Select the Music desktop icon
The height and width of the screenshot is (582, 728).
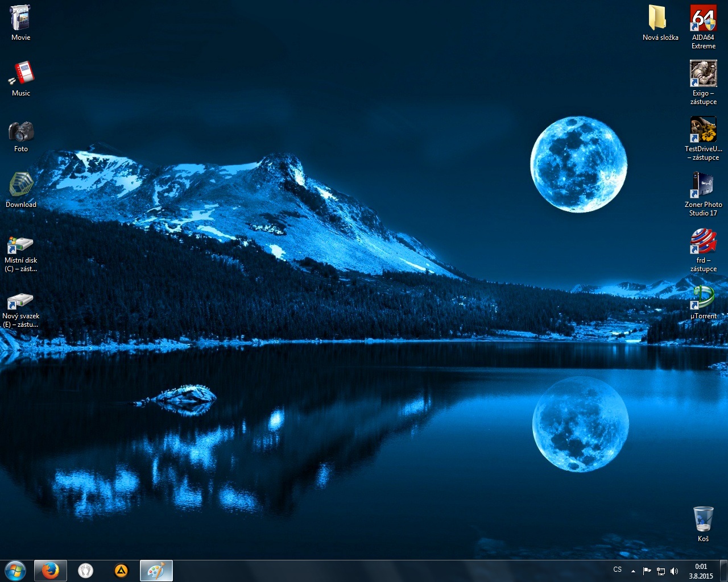(x=21, y=78)
